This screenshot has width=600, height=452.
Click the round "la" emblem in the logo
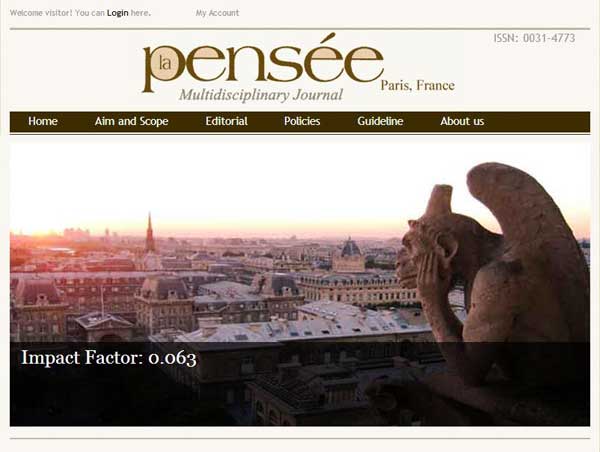point(165,63)
